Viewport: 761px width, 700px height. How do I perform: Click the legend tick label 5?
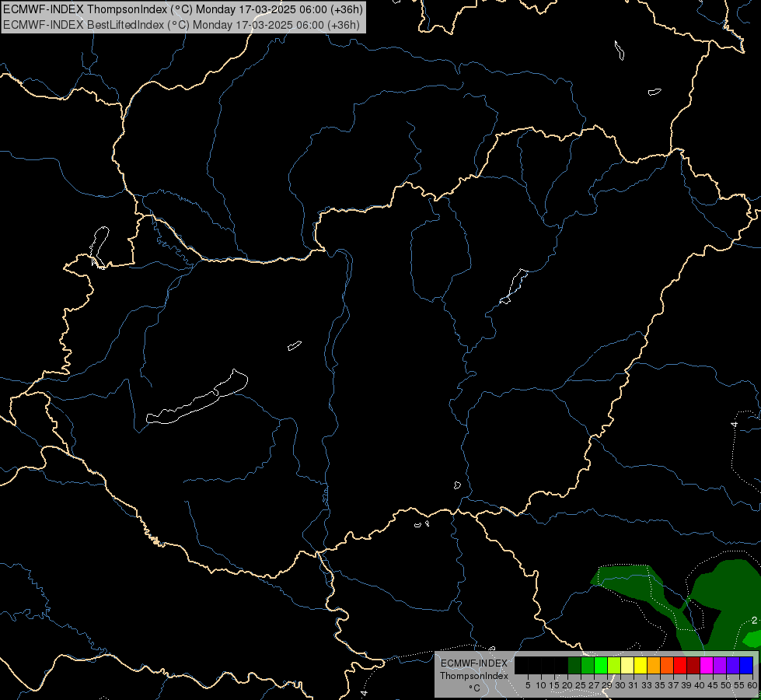click(528, 685)
